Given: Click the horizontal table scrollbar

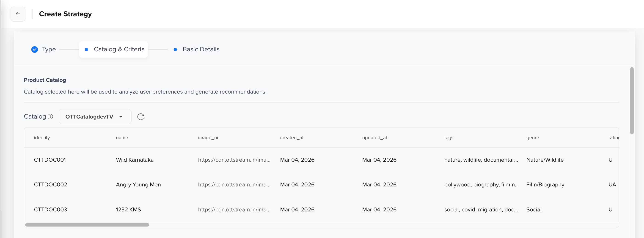Looking at the screenshot, I should (x=87, y=225).
